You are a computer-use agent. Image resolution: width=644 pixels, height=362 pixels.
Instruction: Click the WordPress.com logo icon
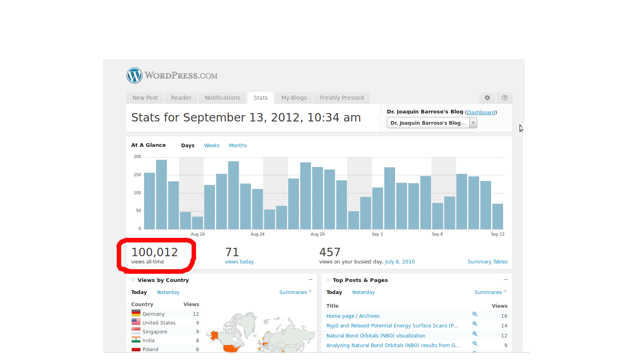click(x=134, y=75)
